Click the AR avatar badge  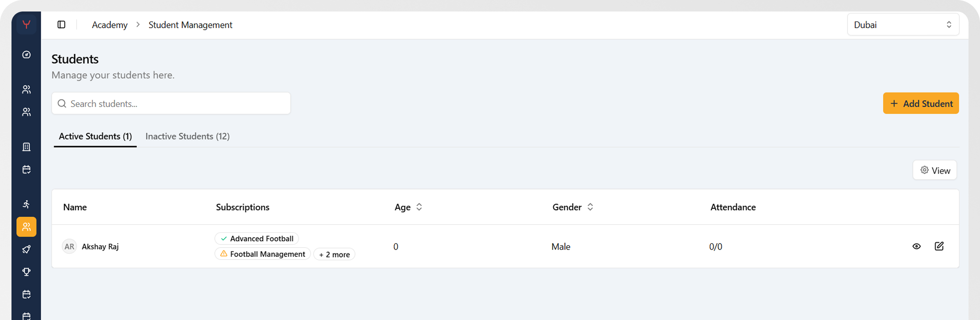[x=69, y=247]
